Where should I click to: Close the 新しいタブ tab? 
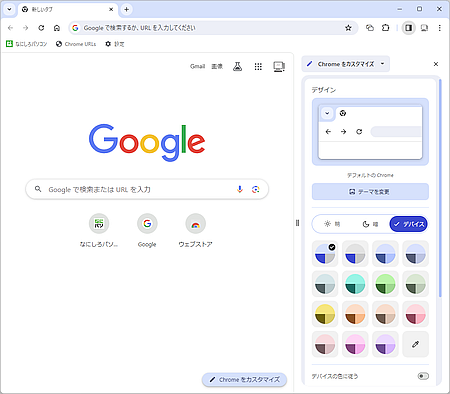pos(111,9)
